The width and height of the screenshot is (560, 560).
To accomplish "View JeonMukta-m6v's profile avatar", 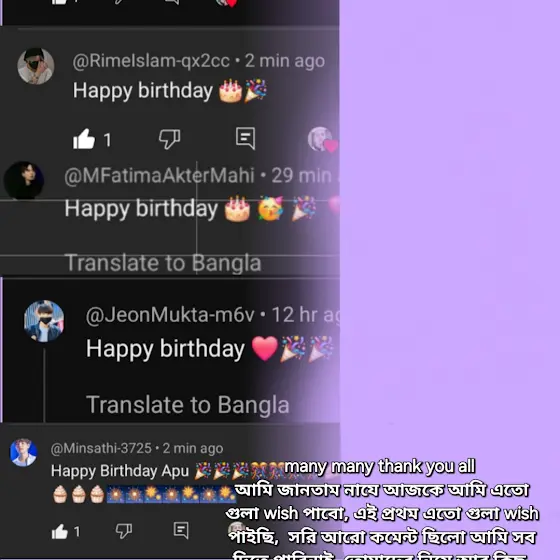I will [44, 321].
